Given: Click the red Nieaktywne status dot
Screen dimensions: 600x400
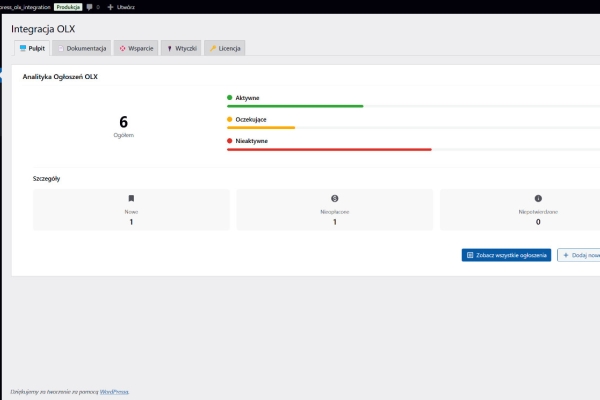Looking at the screenshot, I should (230, 140).
